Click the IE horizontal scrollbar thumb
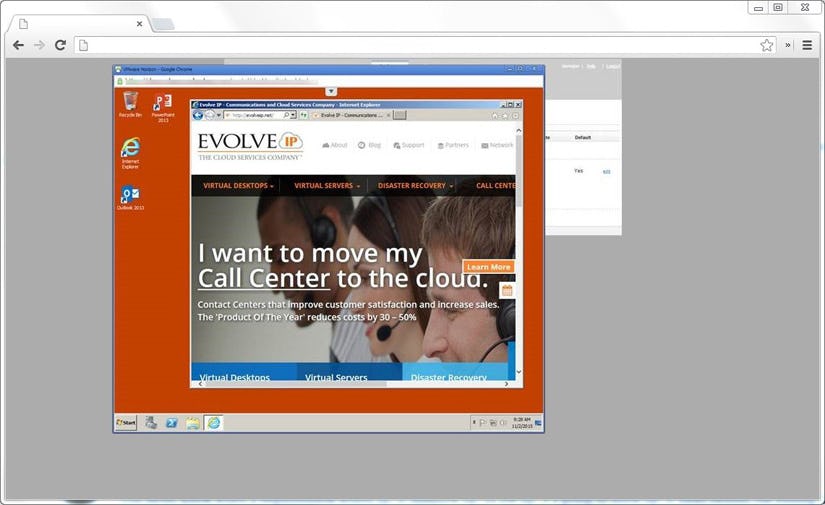Screen dimensions: 825x505 pyautogui.click(x=296, y=384)
